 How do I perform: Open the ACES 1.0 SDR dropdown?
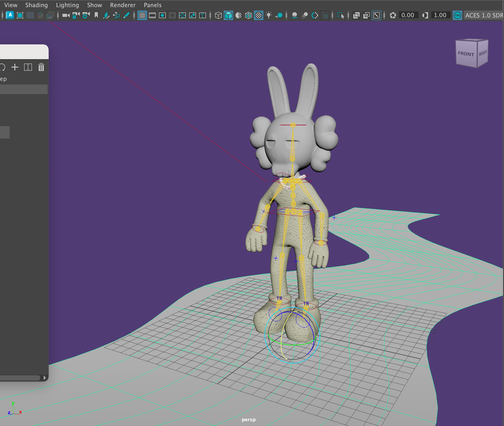pyautogui.click(x=484, y=15)
